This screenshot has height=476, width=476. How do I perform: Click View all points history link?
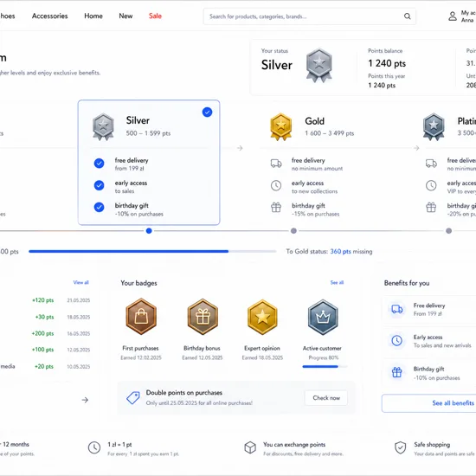tap(81, 283)
